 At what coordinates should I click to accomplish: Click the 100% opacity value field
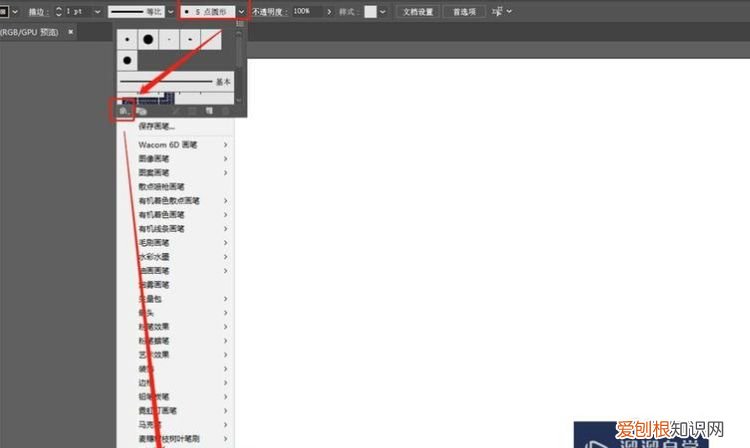click(308, 11)
